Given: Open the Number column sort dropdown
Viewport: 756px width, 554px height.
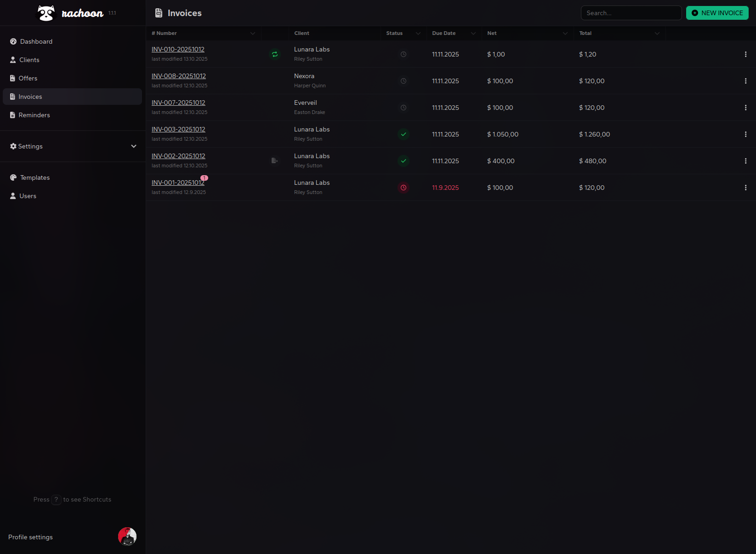Looking at the screenshot, I should coord(252,34).
